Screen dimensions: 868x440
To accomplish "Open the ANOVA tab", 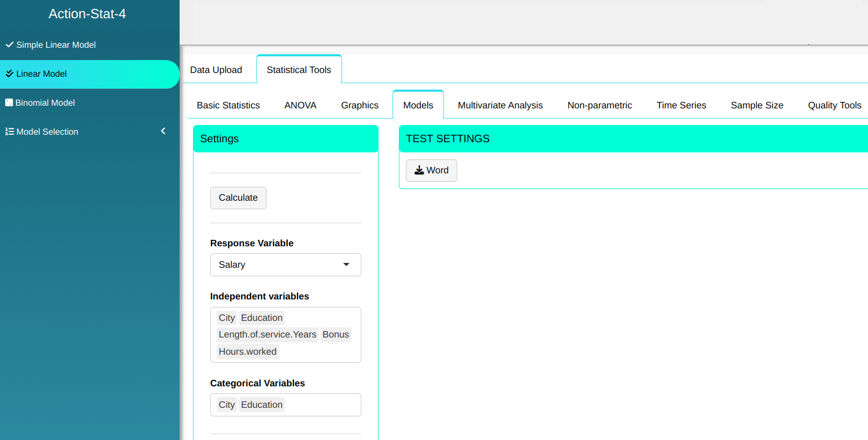I will [300, 105].
